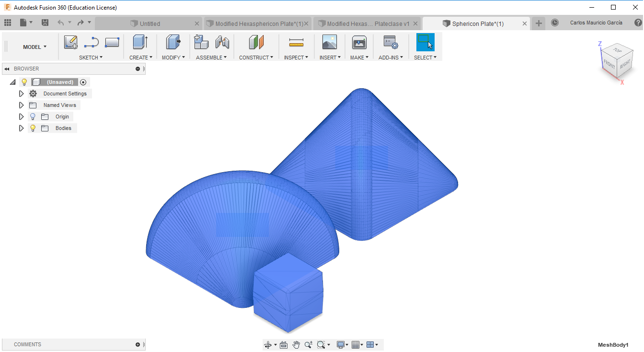Switch to Modified Hexasphericon Plate*(1) tab
The width and height of the screenshot is (644, 352).
[258, 23]
